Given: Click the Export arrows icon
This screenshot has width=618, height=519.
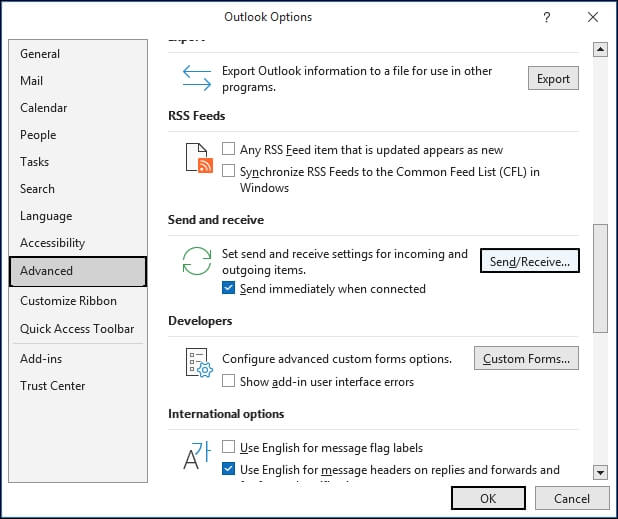Looking at the screenshot, I should [197, 78].
